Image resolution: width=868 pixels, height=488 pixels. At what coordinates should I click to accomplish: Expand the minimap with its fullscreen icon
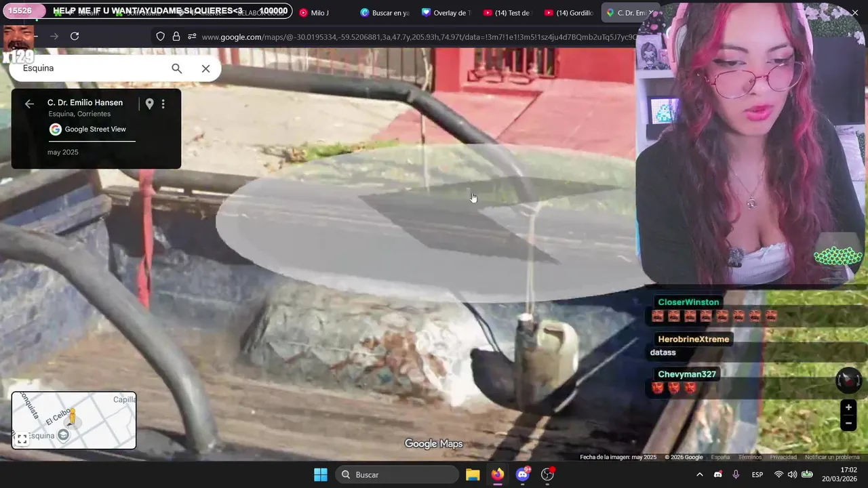tap(22, 439)
